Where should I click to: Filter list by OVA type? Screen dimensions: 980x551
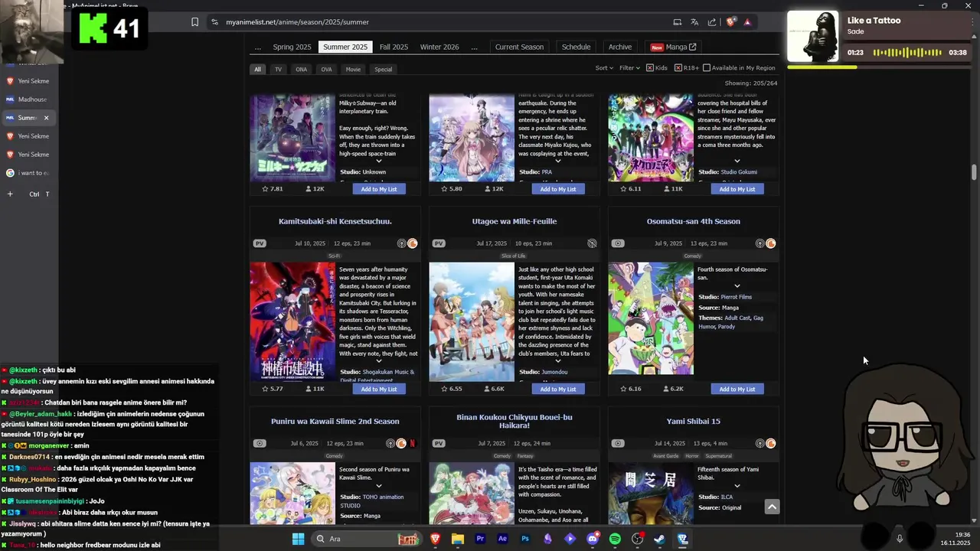click(x=327, y=70)
